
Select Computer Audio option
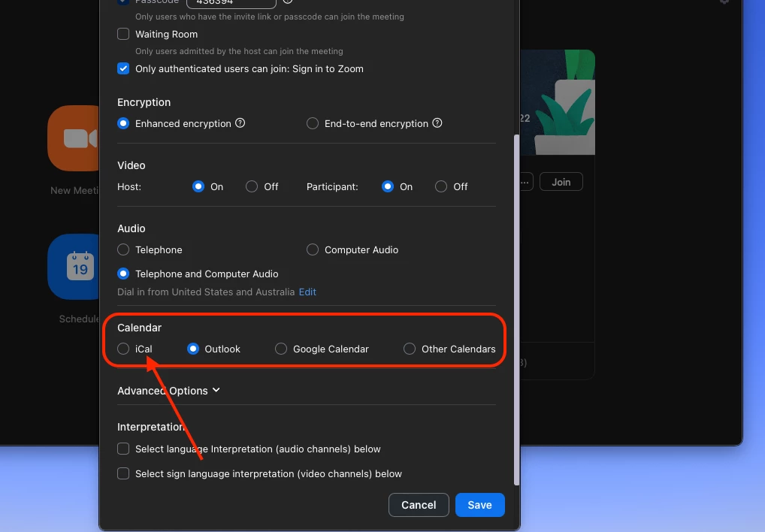click(313, 249)
